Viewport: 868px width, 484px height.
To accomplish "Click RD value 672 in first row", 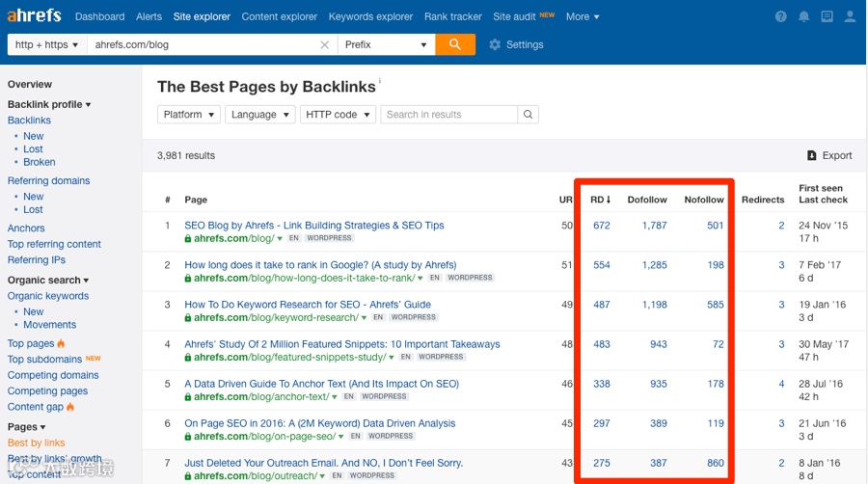I will point(602,226).
